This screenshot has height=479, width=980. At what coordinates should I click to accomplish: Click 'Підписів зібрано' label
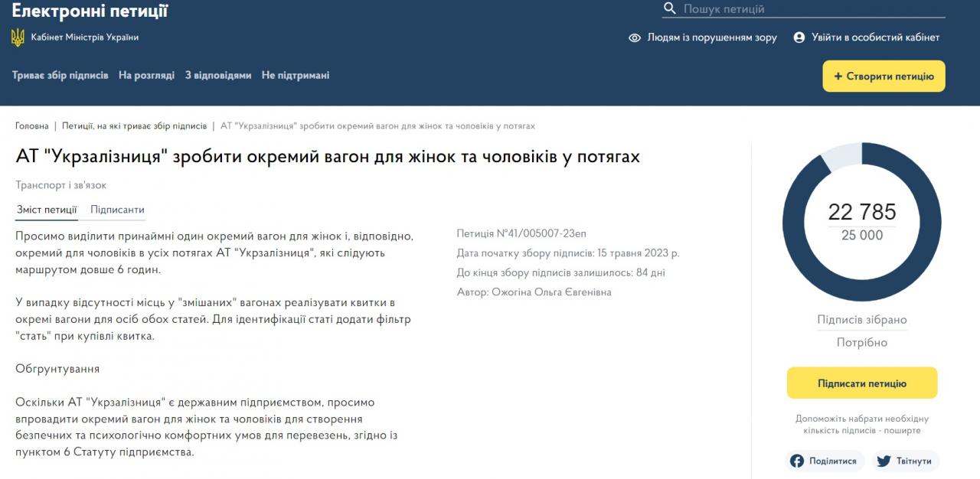pos(862,320)
